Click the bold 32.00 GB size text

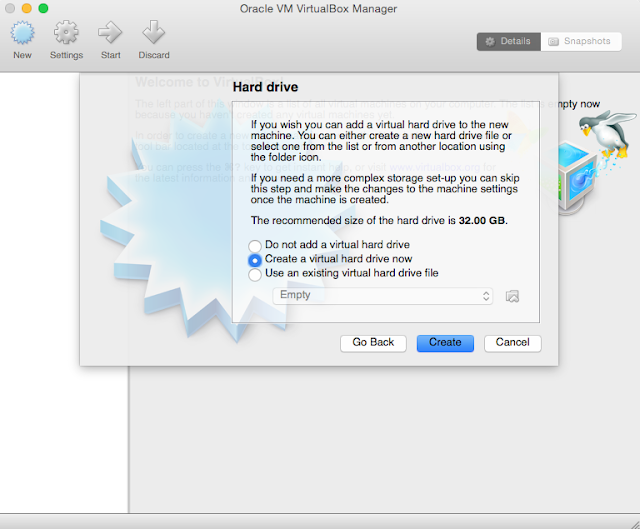[x=482, y=221]
